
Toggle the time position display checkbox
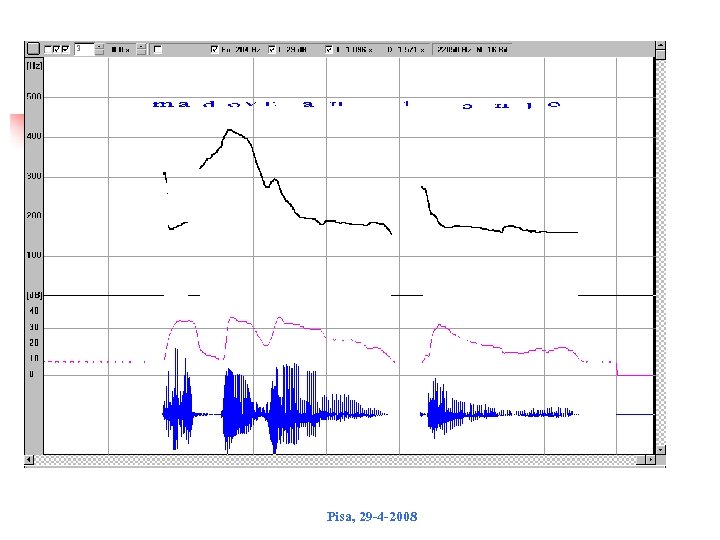tap(329, 49)
